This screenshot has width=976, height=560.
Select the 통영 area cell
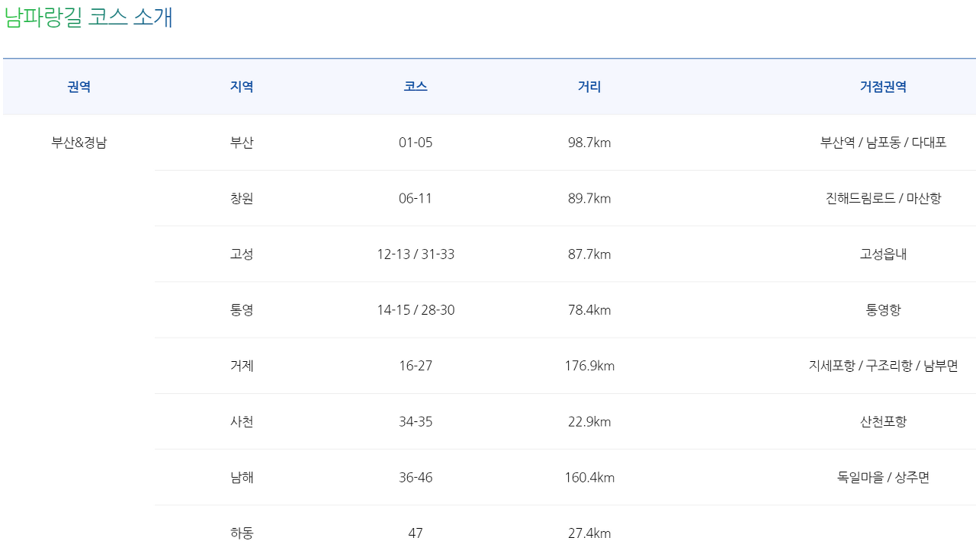pyautogui.click(x=242, y=310)
